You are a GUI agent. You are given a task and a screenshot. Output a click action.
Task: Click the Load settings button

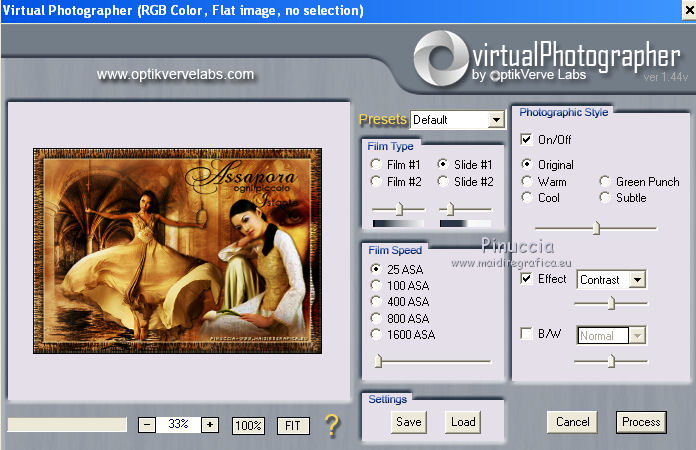(463, 422)
